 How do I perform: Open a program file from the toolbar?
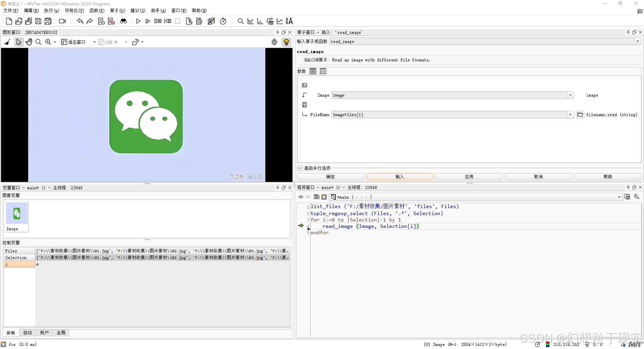click(19, 21)
